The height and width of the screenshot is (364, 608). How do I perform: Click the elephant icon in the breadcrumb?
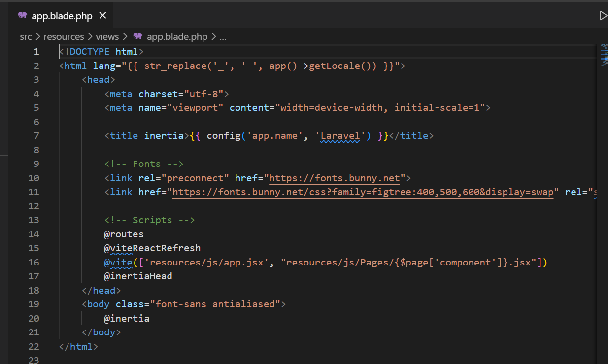(137, 36)
